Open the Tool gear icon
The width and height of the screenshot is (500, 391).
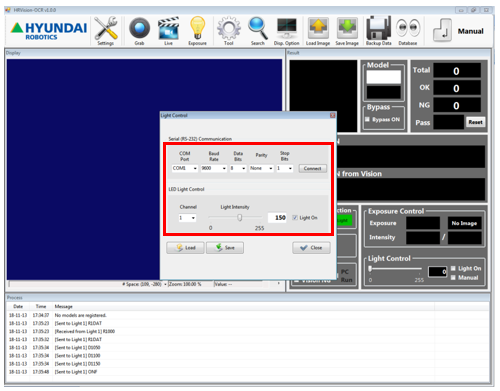coord(229,29)
